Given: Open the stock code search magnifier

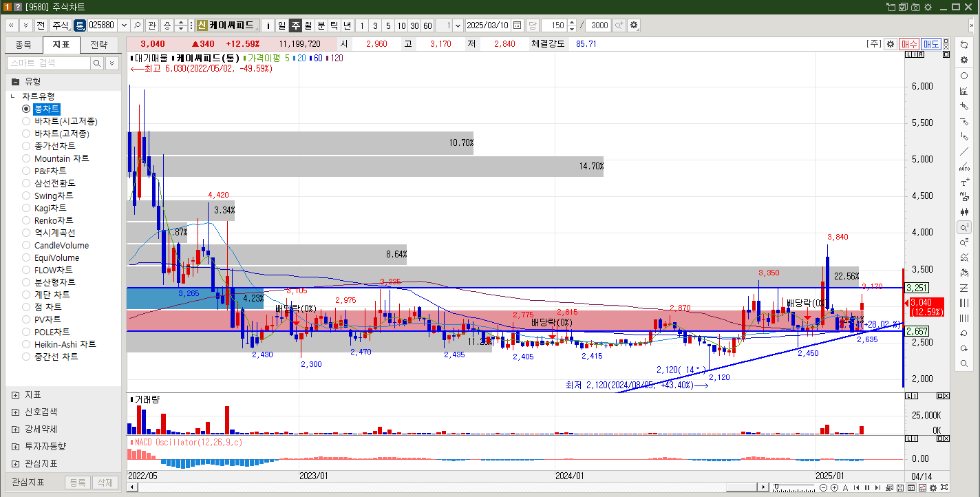Looking at the screenshot, I should [138, 25].
